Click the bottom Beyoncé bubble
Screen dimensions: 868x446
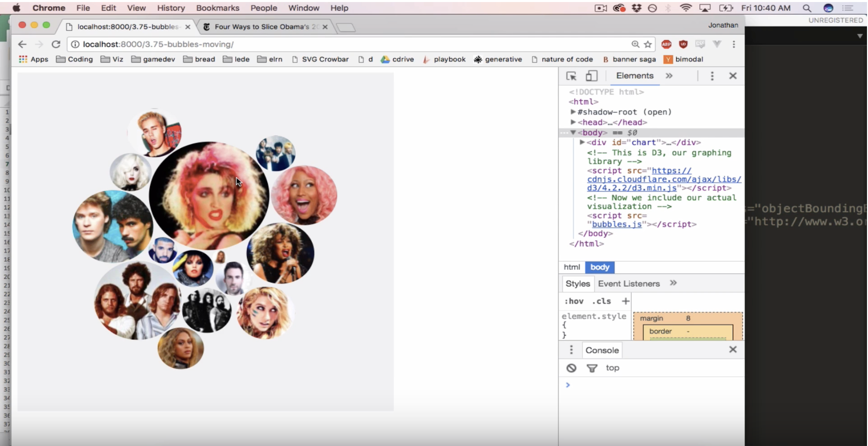pyautogui.click(x=180, y=348)
